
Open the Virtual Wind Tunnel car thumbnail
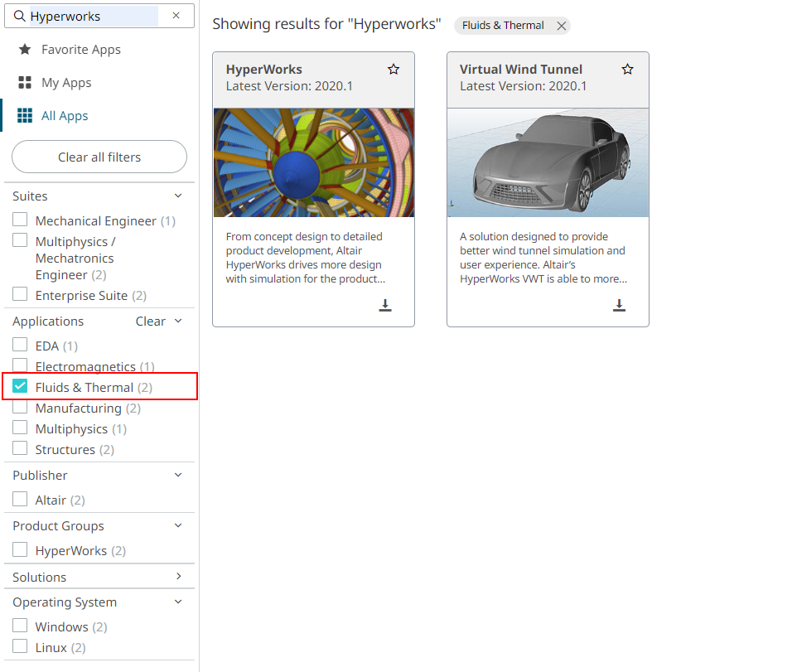(x=548, y=162)
